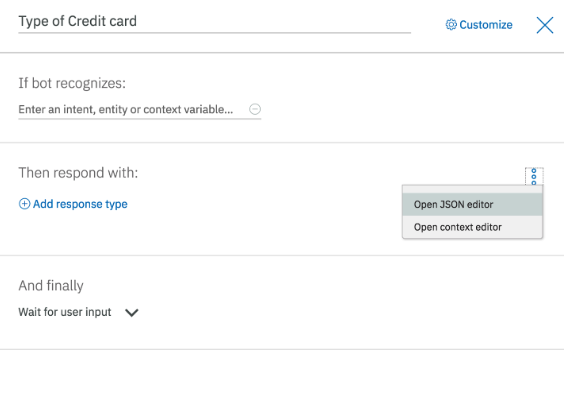Click the Customize gear icon
Image resolution: width=570 pixels, height=394 pixels.
click(451, 25)
